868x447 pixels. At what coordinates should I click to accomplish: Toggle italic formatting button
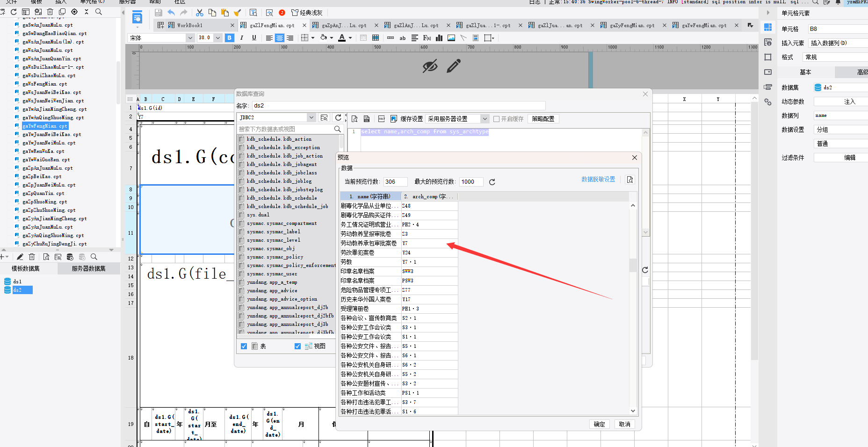241,38
